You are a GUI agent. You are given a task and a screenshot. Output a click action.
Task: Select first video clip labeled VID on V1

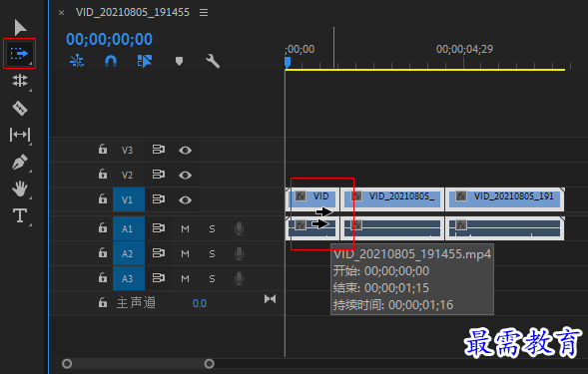point(312,199)
